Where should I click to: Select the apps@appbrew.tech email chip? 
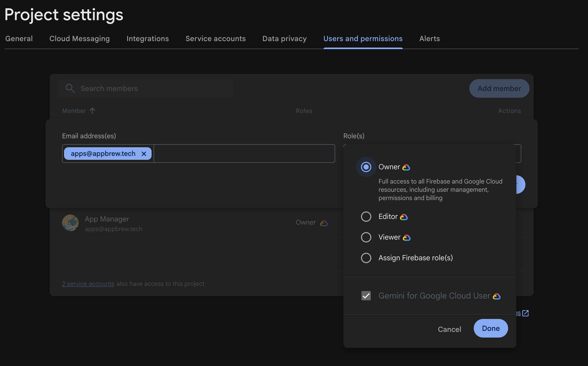coord(108,154)
